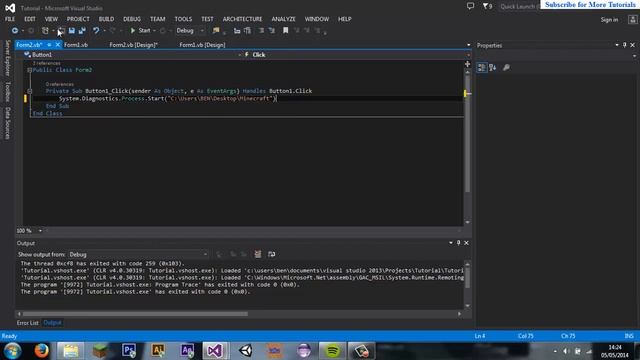The image size is (640, 360).
Task: Click the Save All icon
Action: [x=82, y=31]
